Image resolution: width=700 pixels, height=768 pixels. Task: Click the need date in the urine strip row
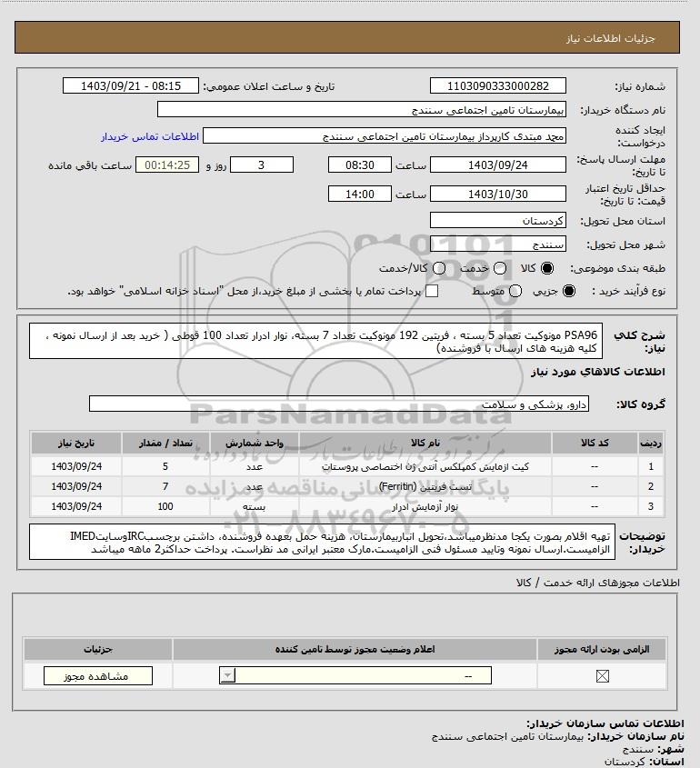pos(76,506)
